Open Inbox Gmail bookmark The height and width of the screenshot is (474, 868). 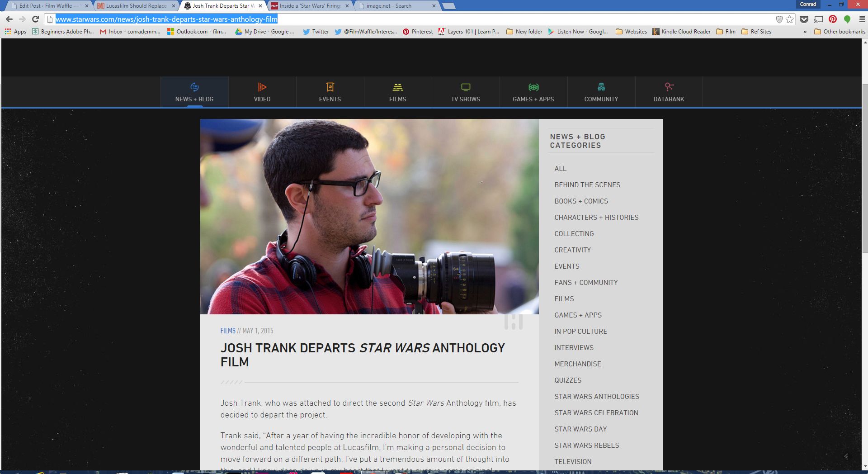[130, 32]
